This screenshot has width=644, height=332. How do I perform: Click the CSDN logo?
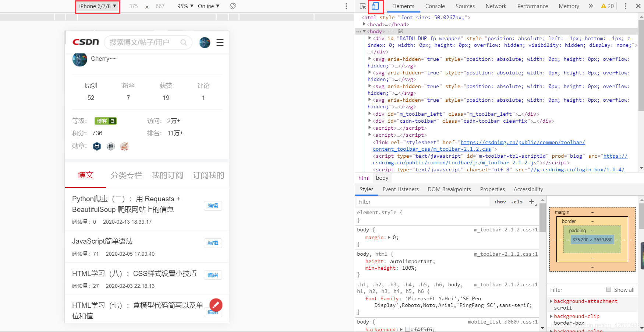tap(86, 42)
